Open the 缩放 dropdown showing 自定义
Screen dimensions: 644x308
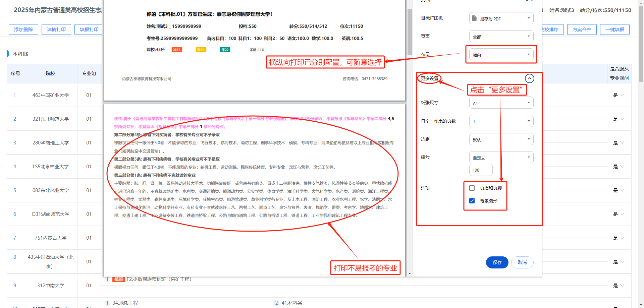coord(501,158)
